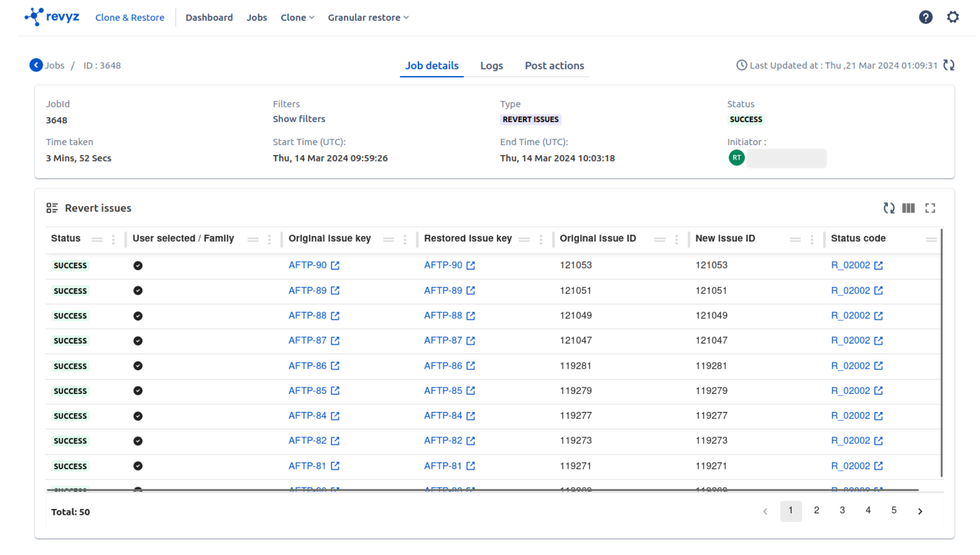Click the User selected checkmark in AFTP-90 row

tap(138, 266)
